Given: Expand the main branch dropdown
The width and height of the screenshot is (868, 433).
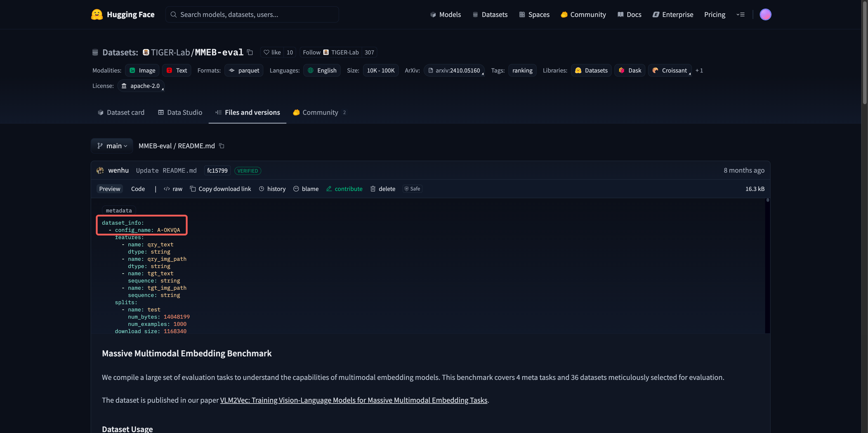Looking at the screenshot, I should coord(112,146).
